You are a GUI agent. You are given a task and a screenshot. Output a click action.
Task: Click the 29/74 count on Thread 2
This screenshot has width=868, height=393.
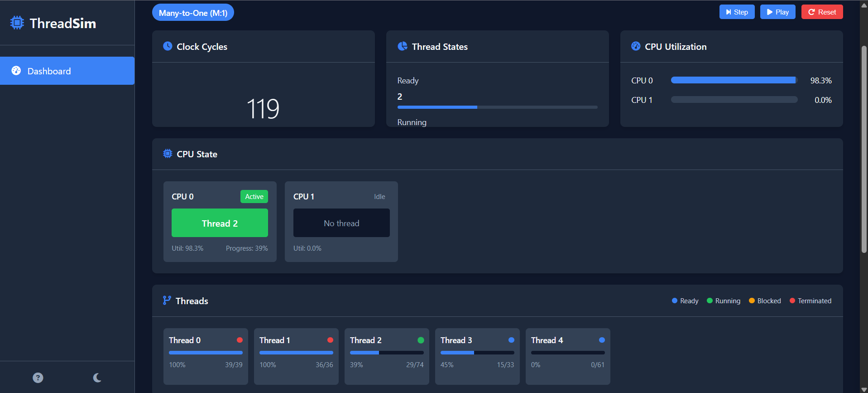tap(415, 364)
